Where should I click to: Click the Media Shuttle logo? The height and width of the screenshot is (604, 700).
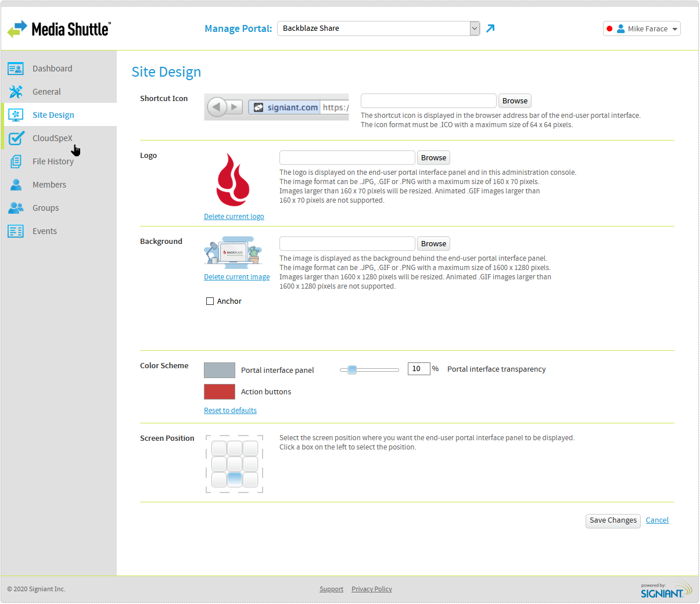tap(59, 28)
